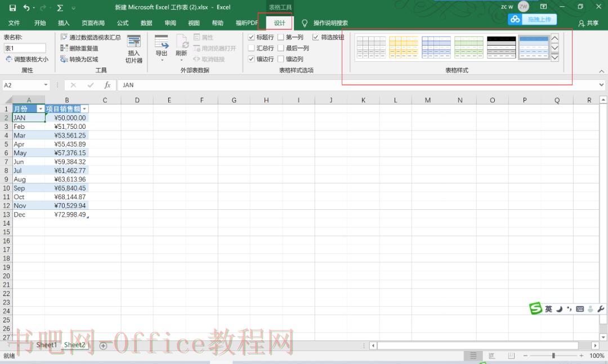Enable the 第一列 first column checkbox
608x364 pixels.
281,37
